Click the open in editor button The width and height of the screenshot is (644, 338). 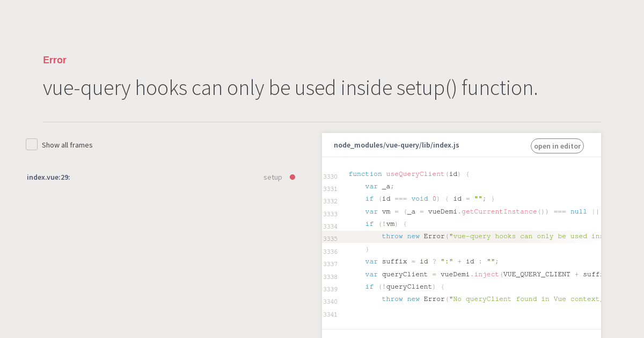pos(557,145)
